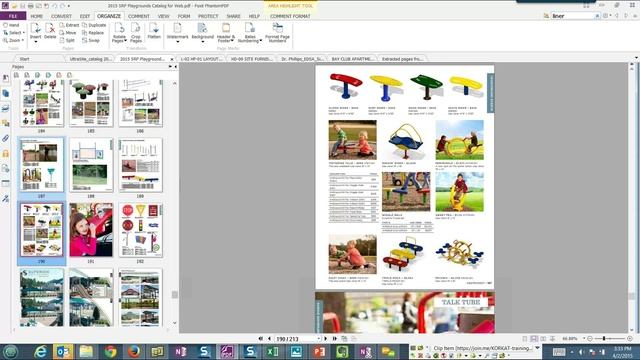Go to the next page

pos(325,339)
